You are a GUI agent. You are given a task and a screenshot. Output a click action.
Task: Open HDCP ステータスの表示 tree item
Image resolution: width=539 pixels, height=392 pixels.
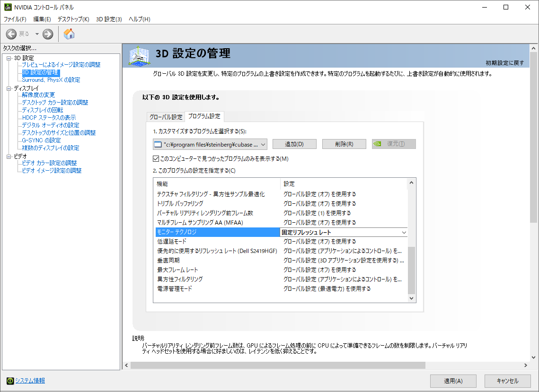click(49, 117)
